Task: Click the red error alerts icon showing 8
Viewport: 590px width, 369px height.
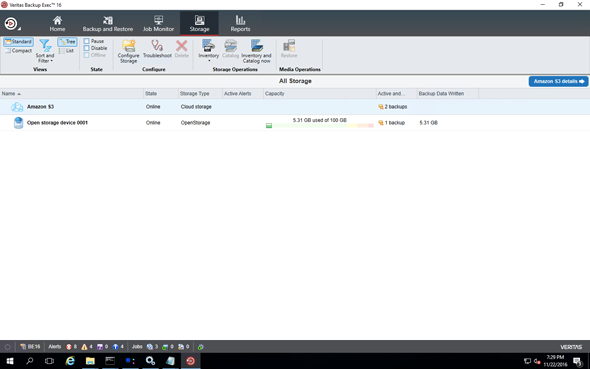Action: (x=69, y=347)
